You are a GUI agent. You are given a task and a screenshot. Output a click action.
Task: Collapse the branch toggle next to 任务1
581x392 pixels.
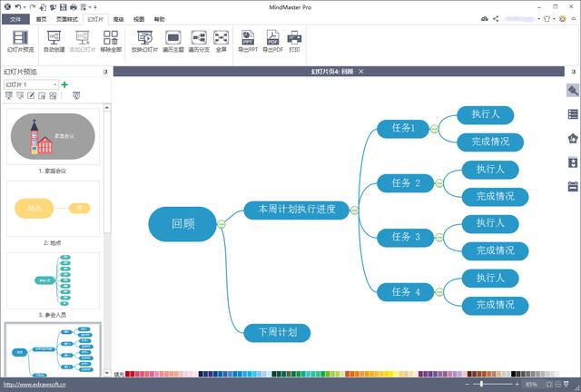click(x=434, y=129)
